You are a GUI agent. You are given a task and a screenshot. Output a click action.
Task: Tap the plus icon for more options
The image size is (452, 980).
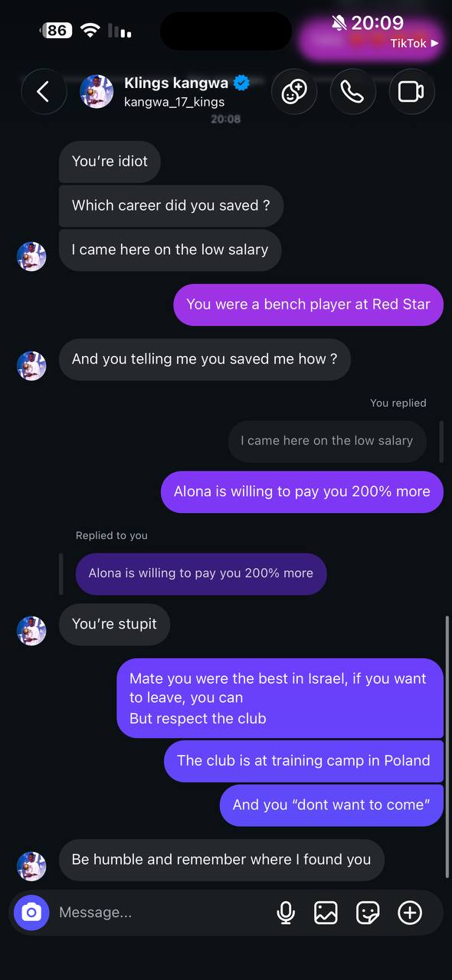point(410,912)
